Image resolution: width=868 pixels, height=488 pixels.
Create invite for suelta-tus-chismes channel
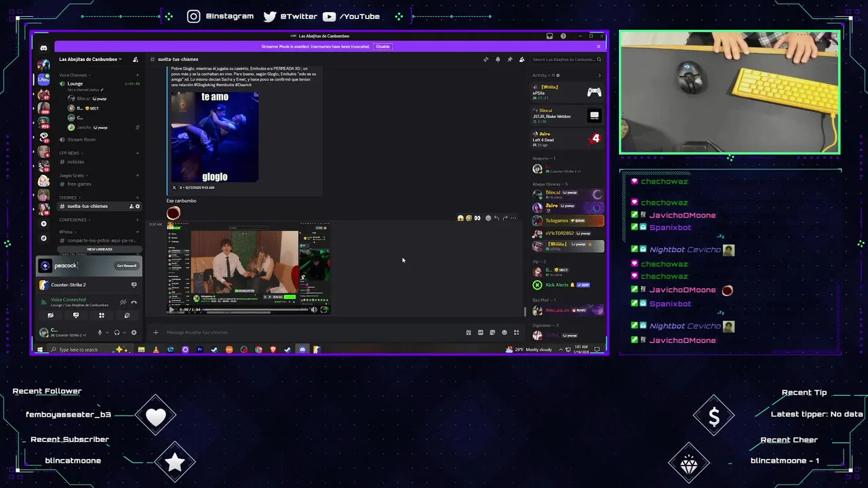point(132,206)
